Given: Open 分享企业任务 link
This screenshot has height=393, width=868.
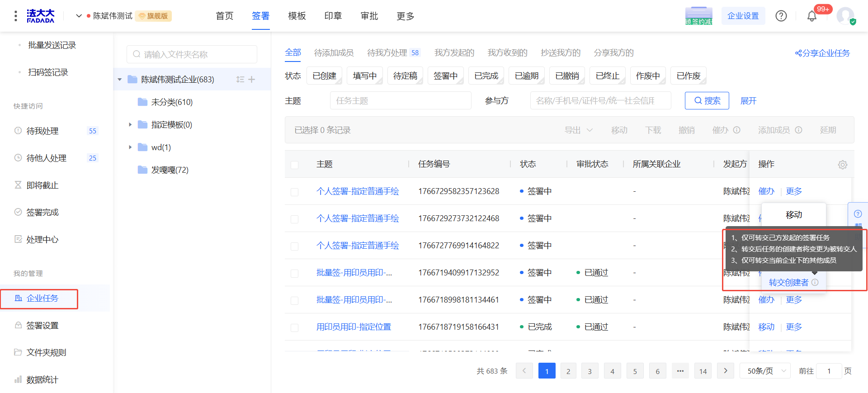Looking at the screenshot, I should [822, 53].
